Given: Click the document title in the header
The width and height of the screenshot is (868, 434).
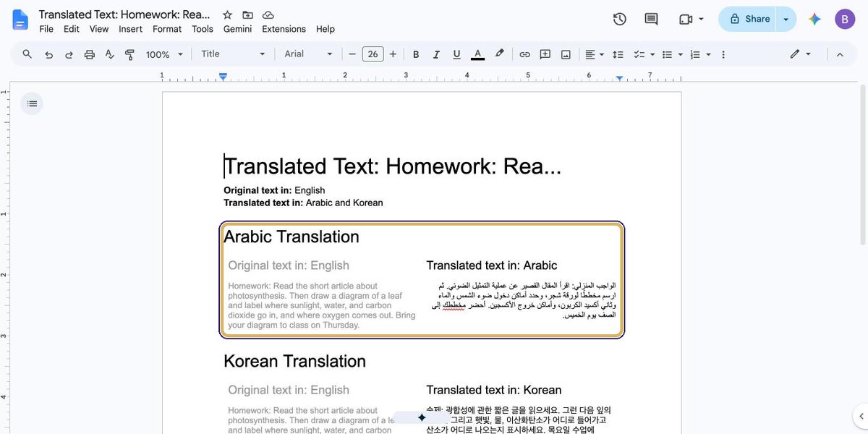Looking at the screenshot, I should [124, 14].
